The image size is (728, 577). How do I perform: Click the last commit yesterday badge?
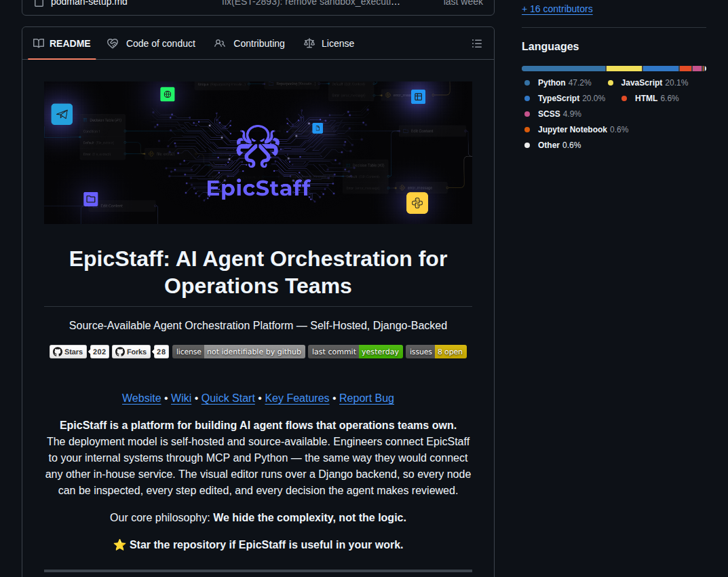pos(355,352)
